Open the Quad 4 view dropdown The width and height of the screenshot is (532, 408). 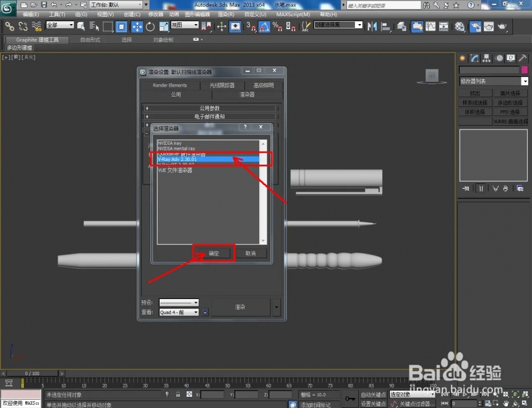(179, 312)
